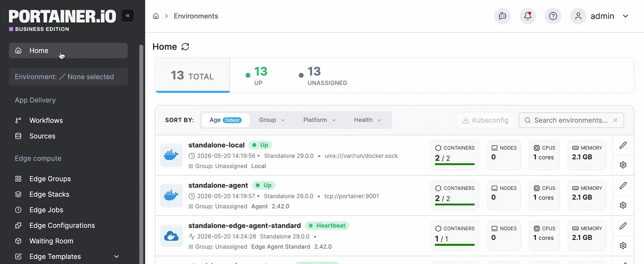Click standalone-agent containers progress bar
Viewport: 644px width, 264px height.
point(455,204)
